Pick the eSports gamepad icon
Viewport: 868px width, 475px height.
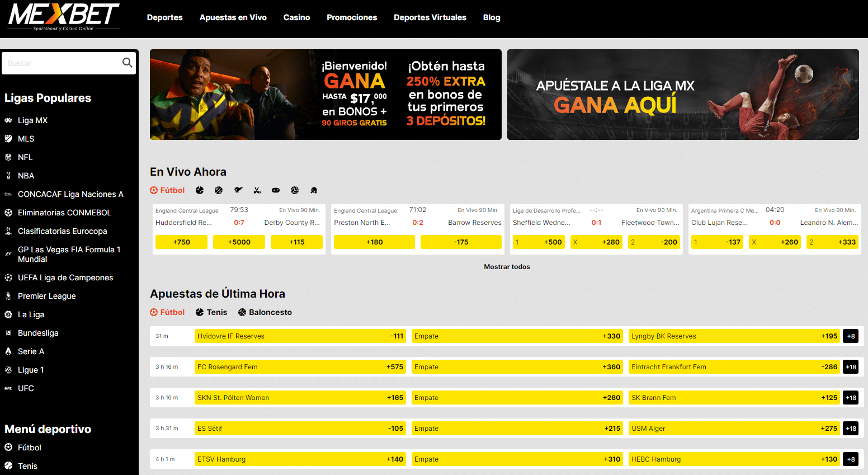pos(276,190)
